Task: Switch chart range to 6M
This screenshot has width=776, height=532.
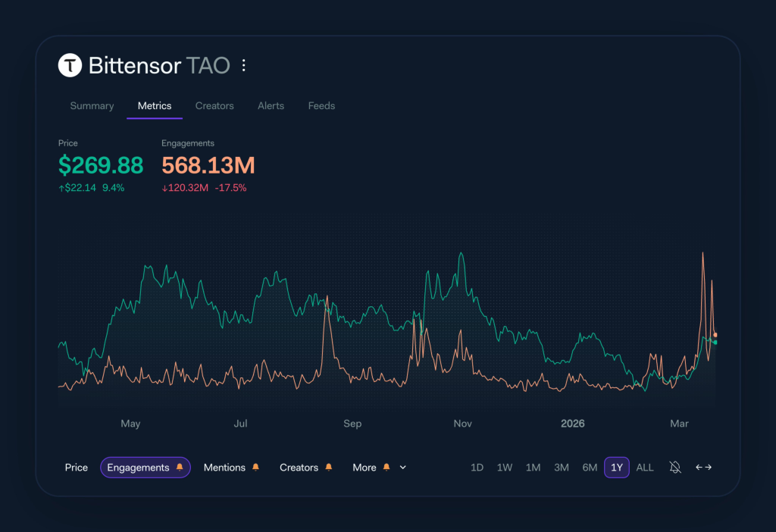Action: click(590, 468)
